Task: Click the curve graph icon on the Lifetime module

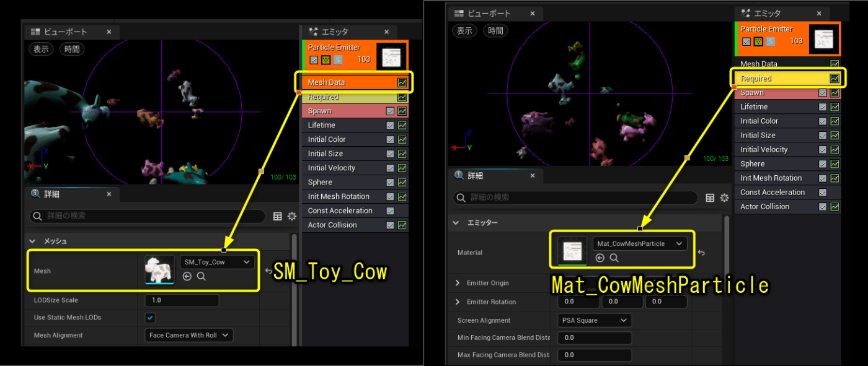Action: point(401,124)
